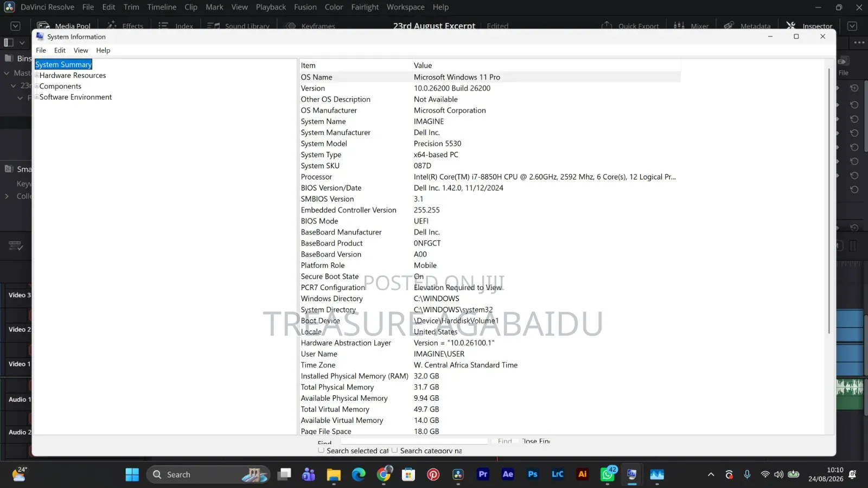Expand the Software Environment tree node

pyautogui.click(x=37, y=97)
